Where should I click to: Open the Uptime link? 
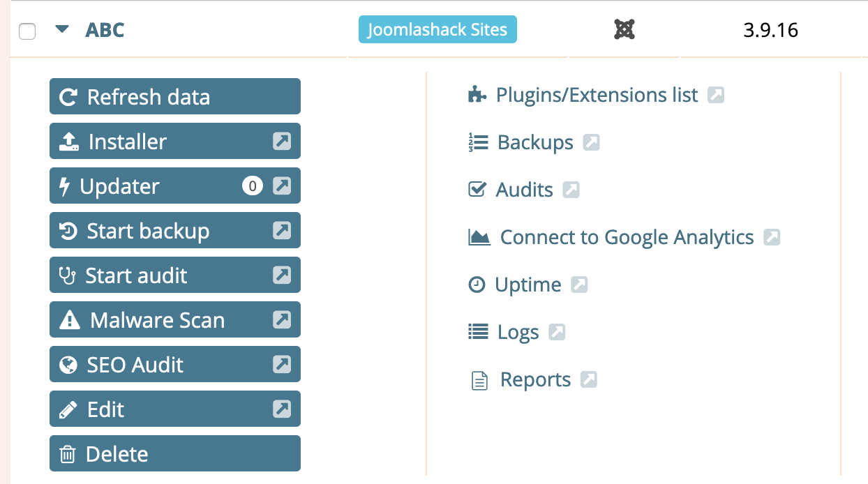528,285
